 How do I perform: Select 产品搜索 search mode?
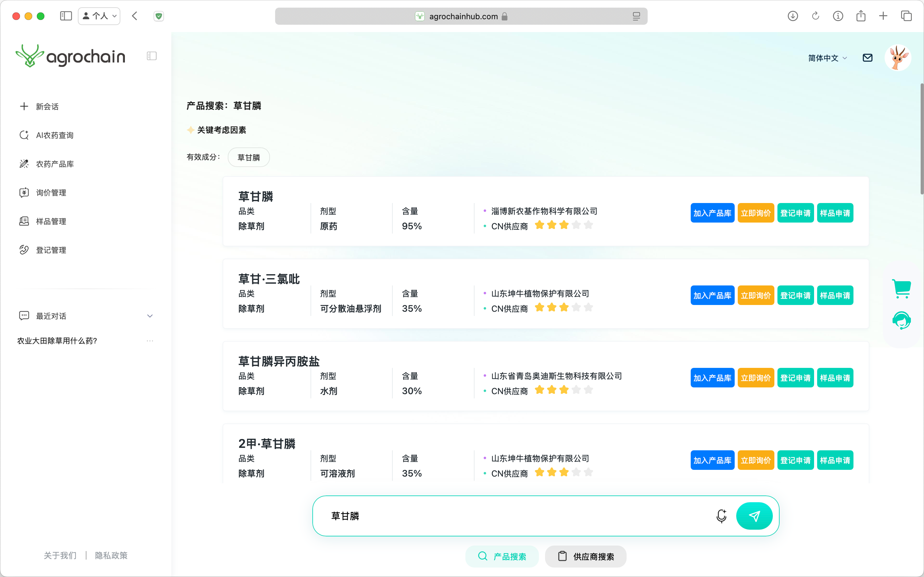tap(502, 556)
